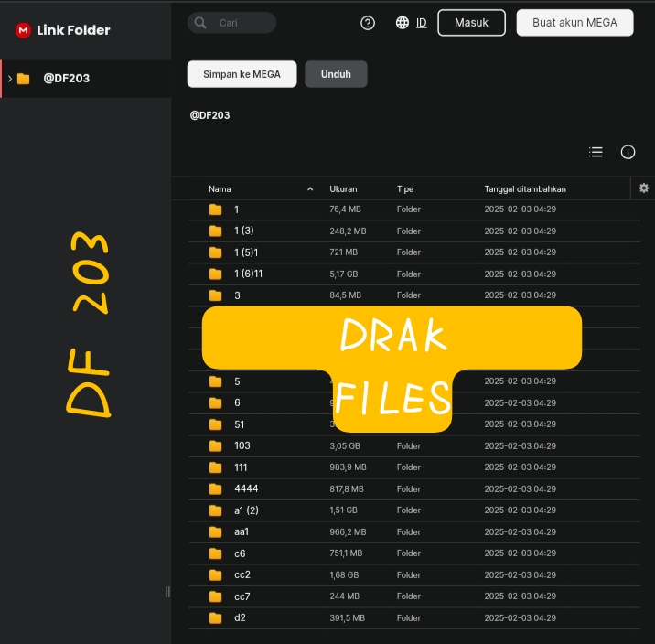The height and width of the screenshot is (644, 655).
Task: Click folder icon of row cc7
Action: pos(216,596)
